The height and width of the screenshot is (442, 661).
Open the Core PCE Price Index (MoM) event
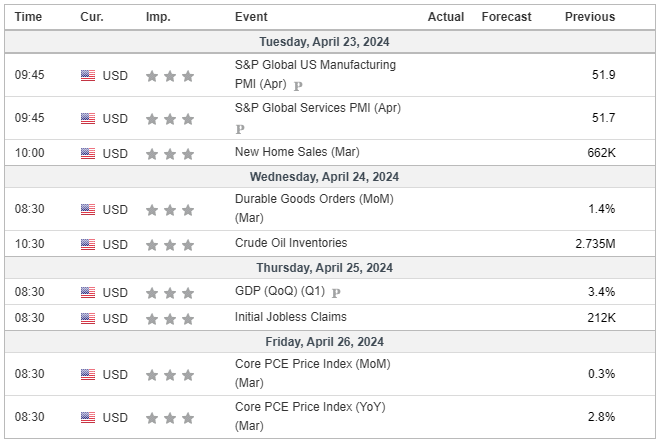pos(312,373)
